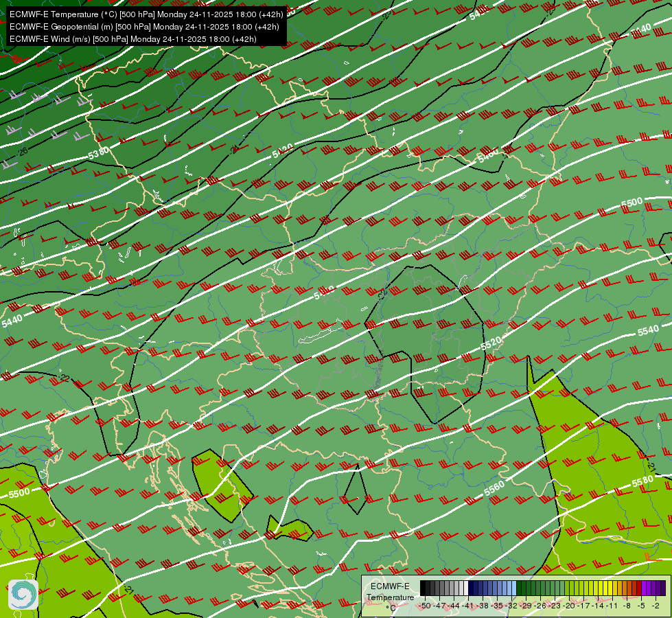The width and height of the screenshot is (672, 618).
Task: Click the -14 value on the legend scale
Action: [598, 606]
